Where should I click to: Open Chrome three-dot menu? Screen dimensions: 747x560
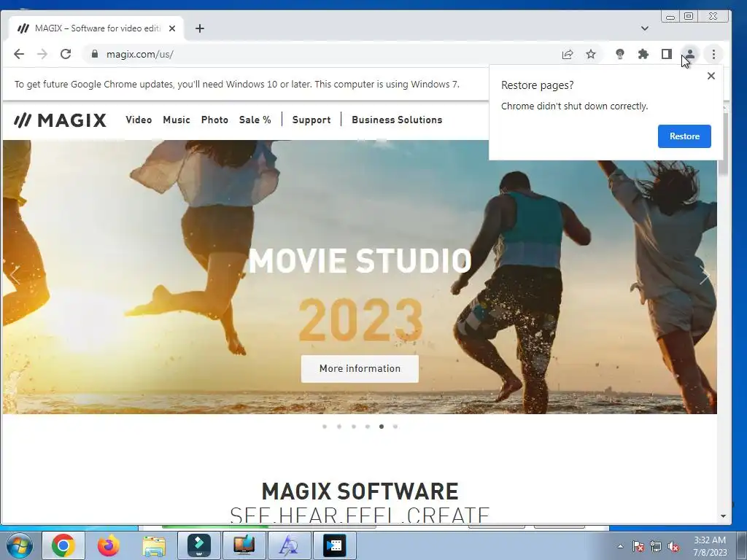pyautogui.click(x=713, y=54)
